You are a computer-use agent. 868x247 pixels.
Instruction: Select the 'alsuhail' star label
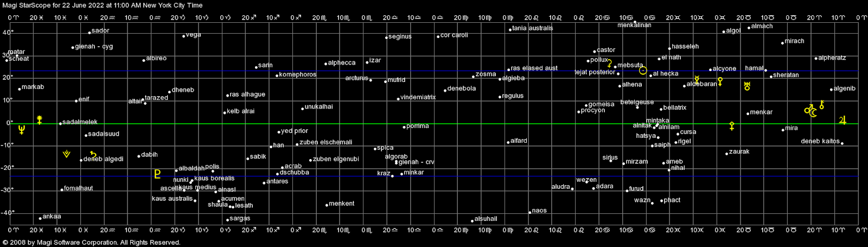click(x=486, y=219)
